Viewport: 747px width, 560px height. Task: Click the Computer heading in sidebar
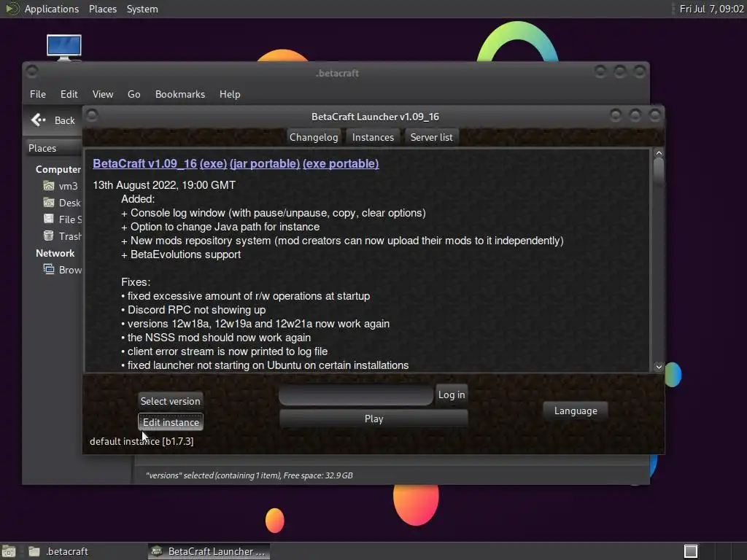pos(58,169)
